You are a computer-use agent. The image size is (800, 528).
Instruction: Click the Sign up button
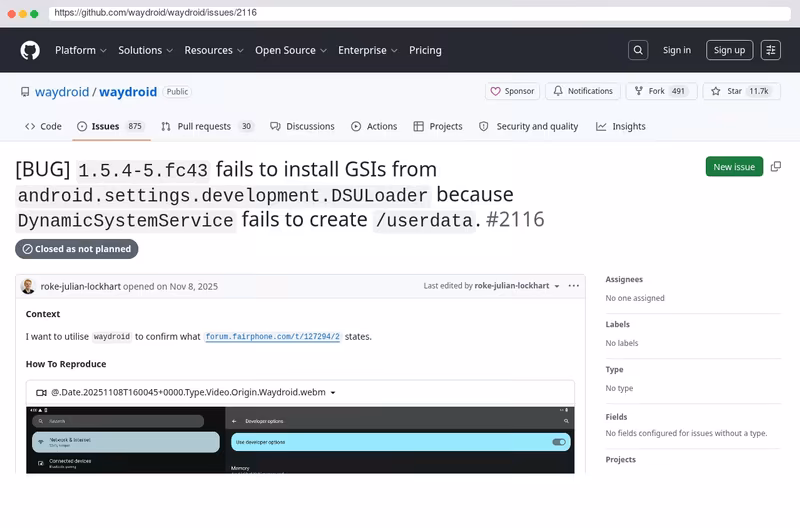coord(729,50)
